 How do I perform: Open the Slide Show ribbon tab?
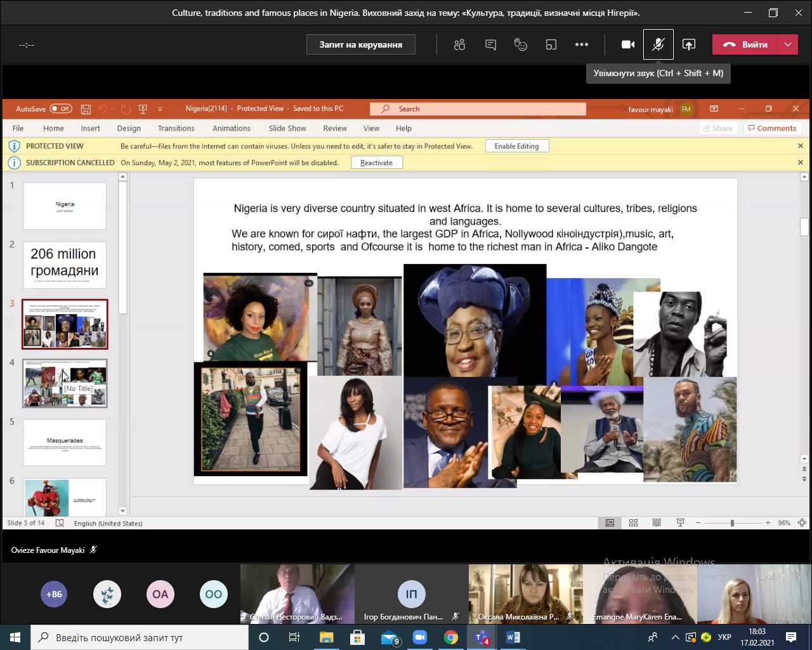[287, 128]
